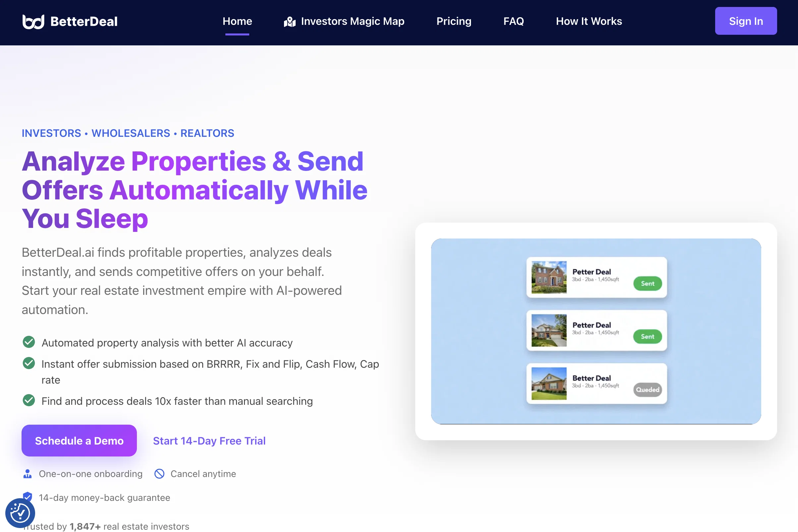798x532 pixels.
Task: Click the Sign In button
Action: point(746,21)
